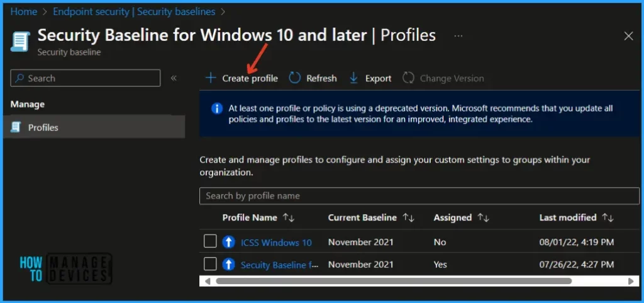Image resolution: width=644 pixels, height=303 pixels.
Task: Click the 08/01/22, 4:19 PM date
Action: tap(577, 242)
